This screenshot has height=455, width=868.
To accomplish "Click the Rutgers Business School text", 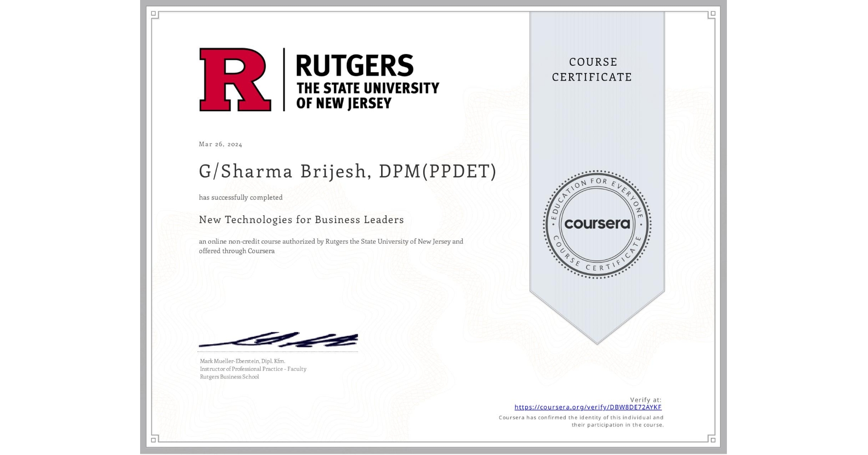I will (x=229, y=377).
